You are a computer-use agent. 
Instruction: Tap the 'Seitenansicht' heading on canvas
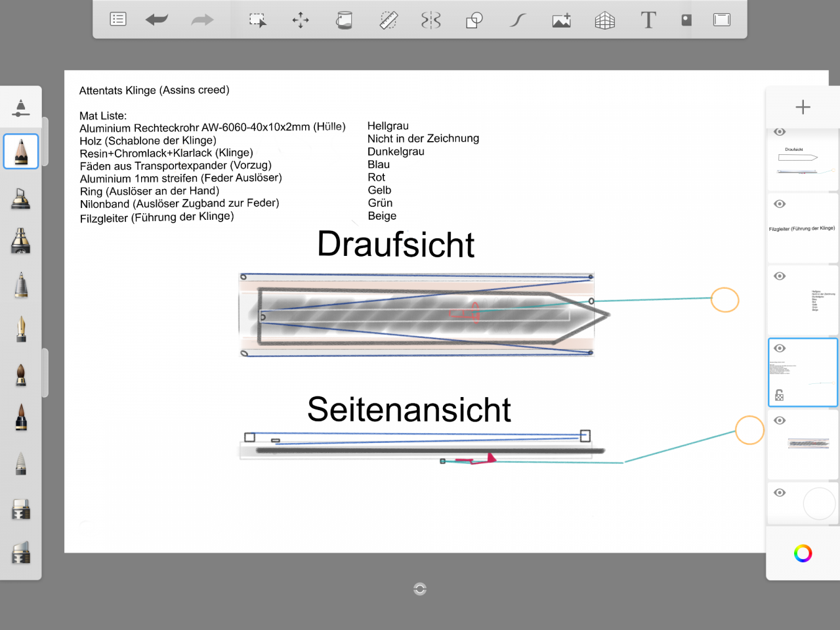tap(409, 409)
